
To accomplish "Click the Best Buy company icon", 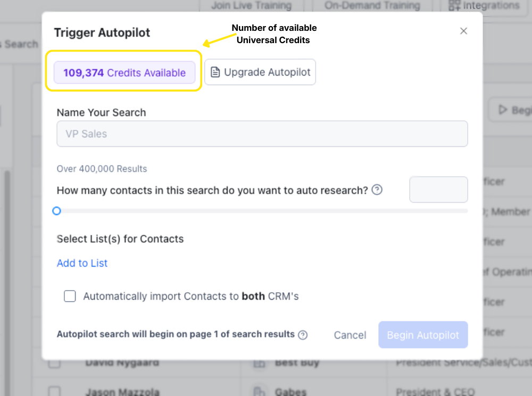I will pyautogui.click(x=259, y=363).
